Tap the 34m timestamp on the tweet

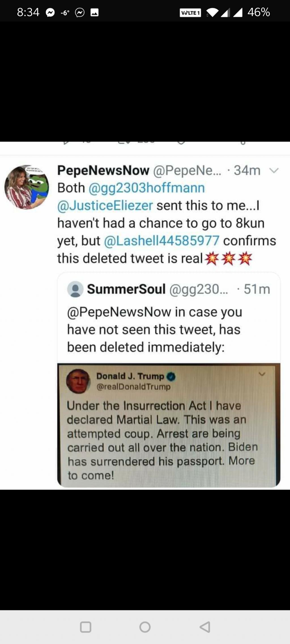pos(247,170)
